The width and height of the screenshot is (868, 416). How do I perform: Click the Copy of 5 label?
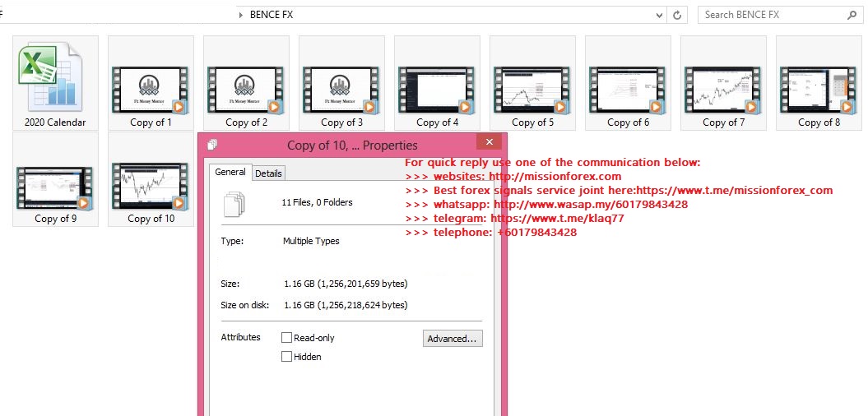click(x=532, y=122)
